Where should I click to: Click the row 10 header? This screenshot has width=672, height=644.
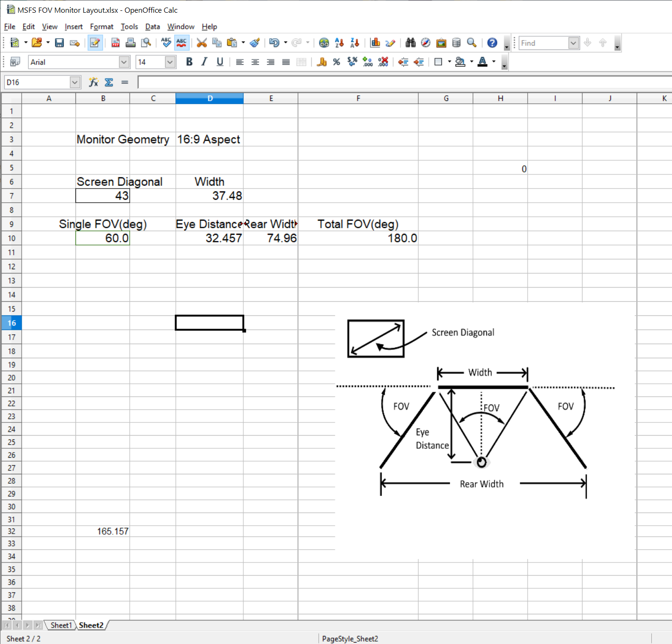pos(11,239)
